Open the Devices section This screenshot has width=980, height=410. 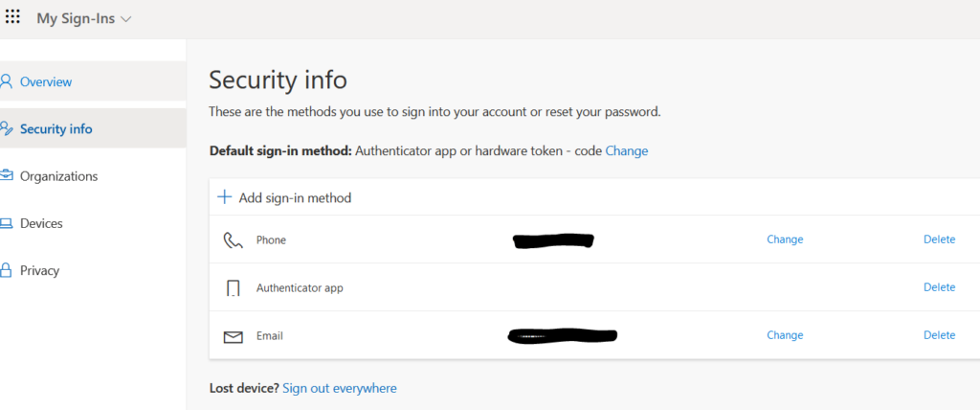coord(41,223)
